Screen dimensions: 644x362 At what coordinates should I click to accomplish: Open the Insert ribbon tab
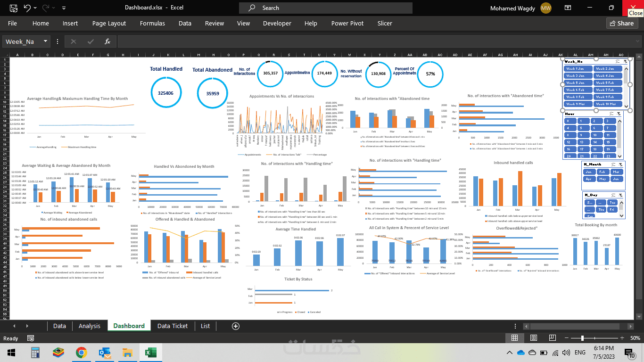click(x=70, y=23)
